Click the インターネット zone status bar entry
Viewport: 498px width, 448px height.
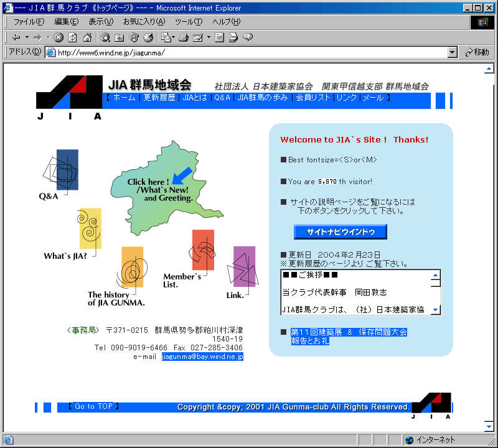[430, 440]
